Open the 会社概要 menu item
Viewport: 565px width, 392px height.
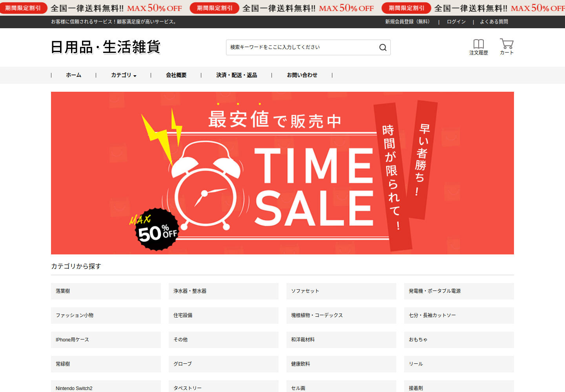(x=176, y=75)
